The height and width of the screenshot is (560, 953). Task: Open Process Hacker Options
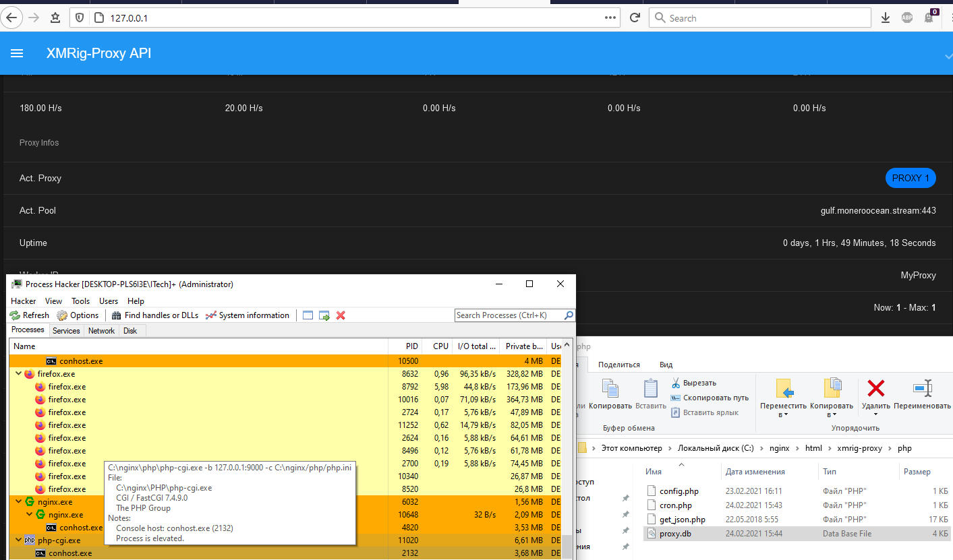(x=78, y=315)
